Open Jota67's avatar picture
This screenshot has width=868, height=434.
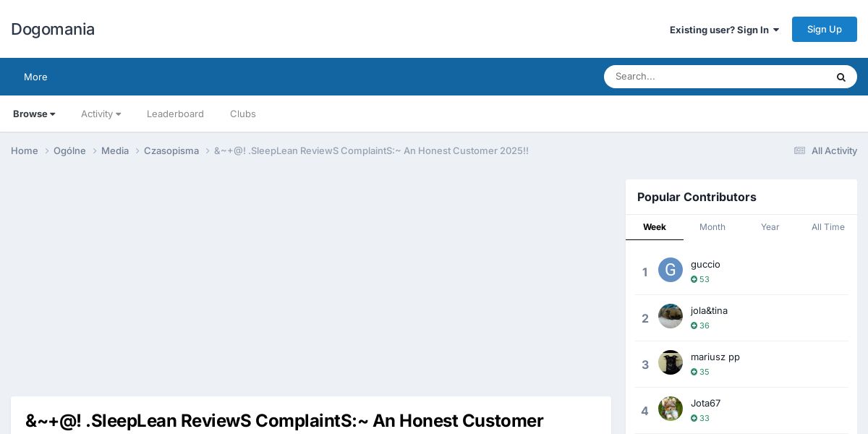pyautogui.click(x=671, y=409)
